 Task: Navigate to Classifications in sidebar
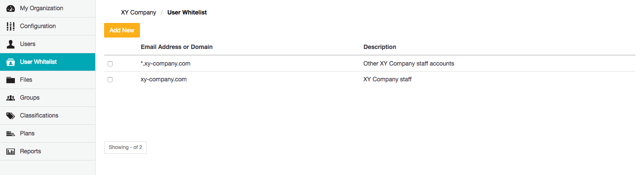(39, 116)
